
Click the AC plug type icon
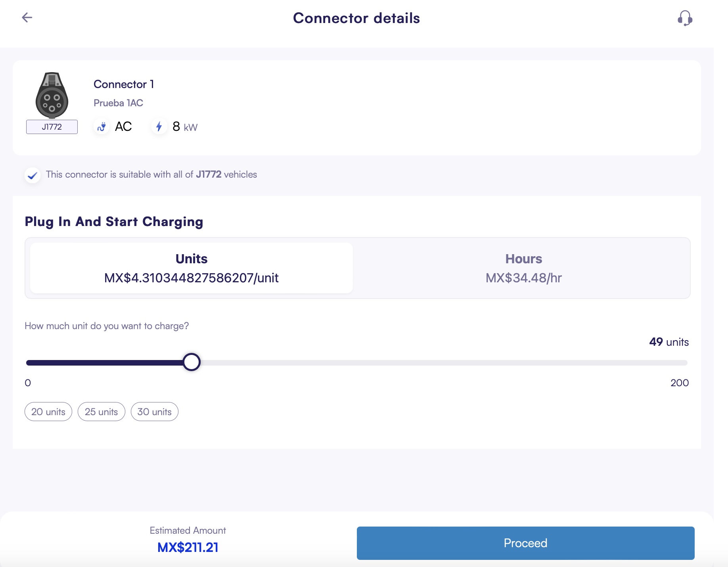pos(102,126)
